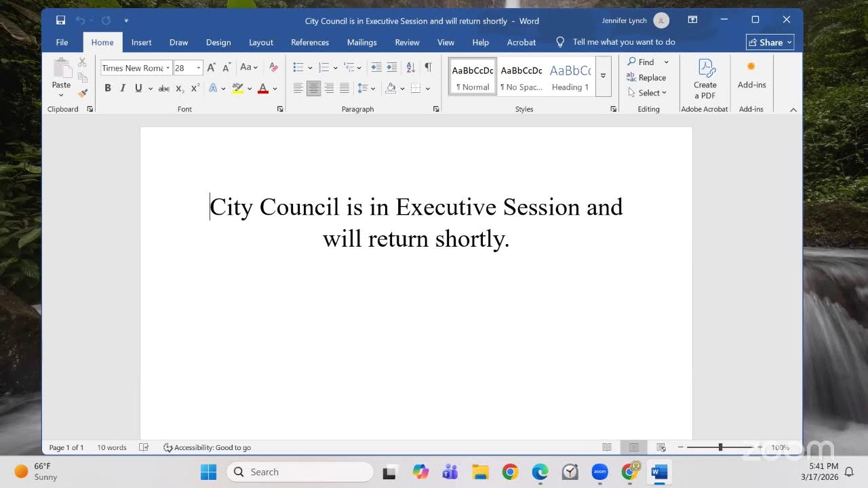Screen dimensions: 868x488
Task: Open the font name dropdown
Action: coord(167,68)
